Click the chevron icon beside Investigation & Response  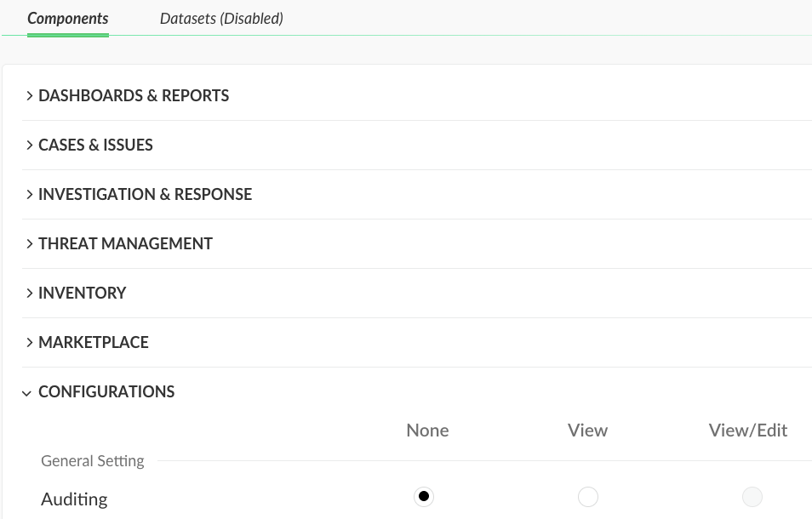30,195
